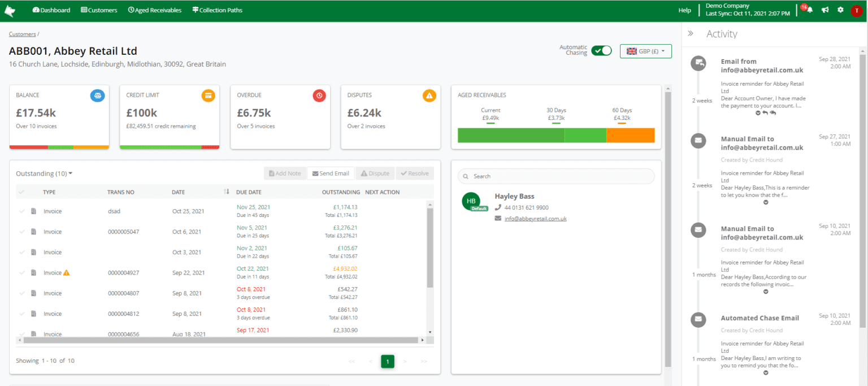The image size is (868, 386).
Task: Click the warning triangle next to invoice 0000004927
Action: coord(67,272)
